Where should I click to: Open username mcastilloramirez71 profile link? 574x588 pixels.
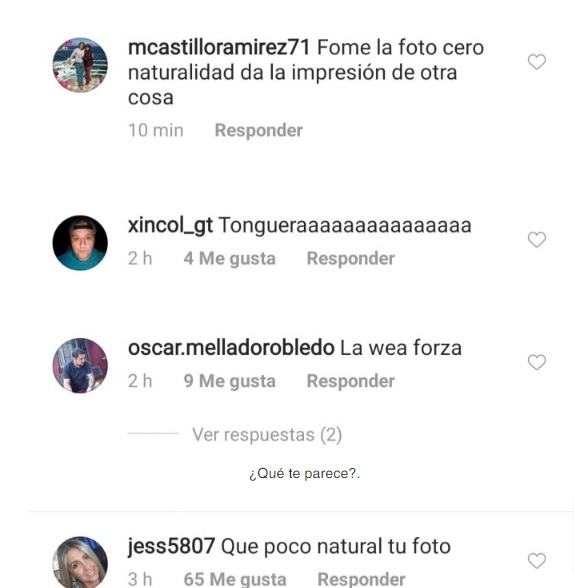point(219,48)
